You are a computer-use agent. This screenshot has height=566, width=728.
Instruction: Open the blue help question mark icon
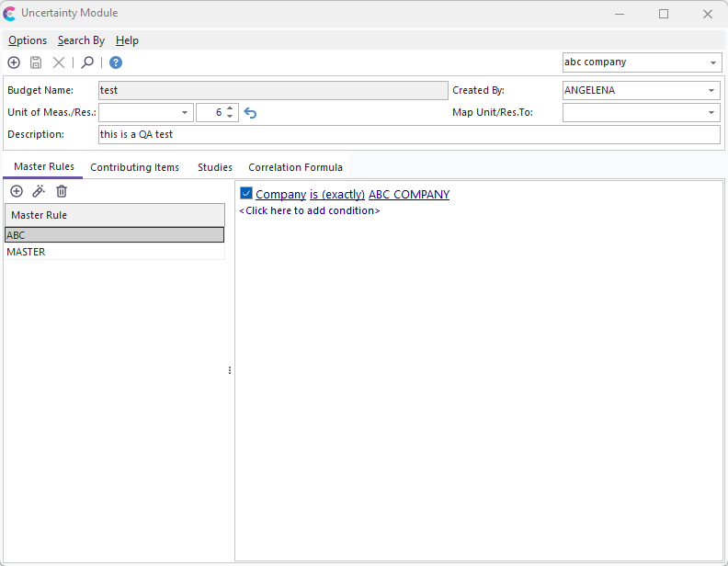116,62
